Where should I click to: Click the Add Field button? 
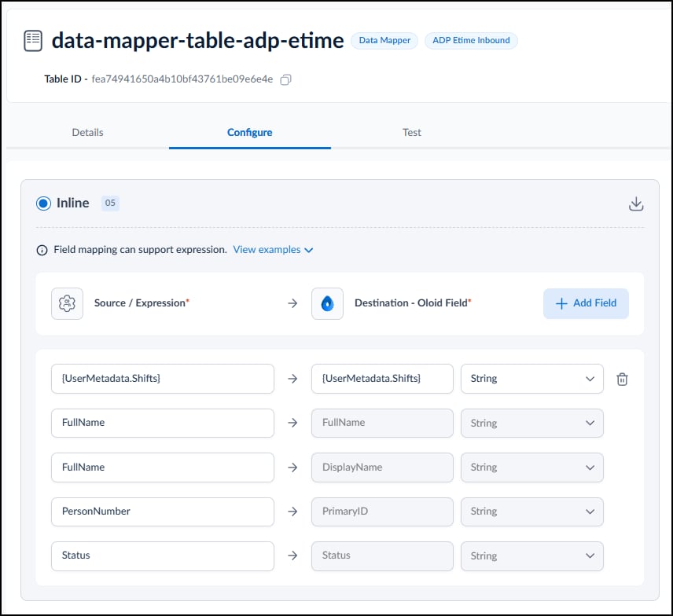coord(586,303)
